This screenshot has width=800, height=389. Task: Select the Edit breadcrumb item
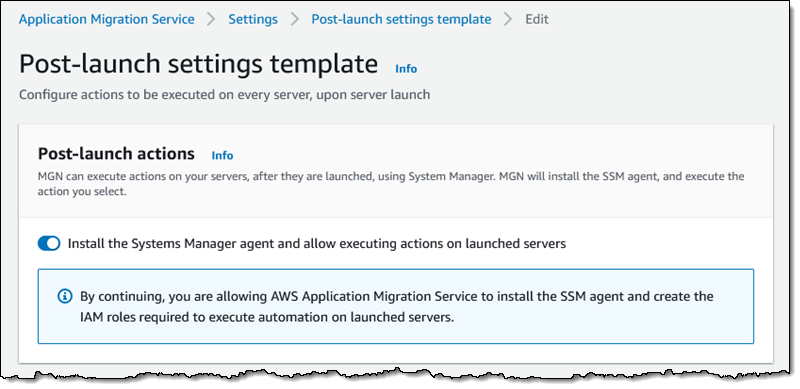(x=537, y=19)
